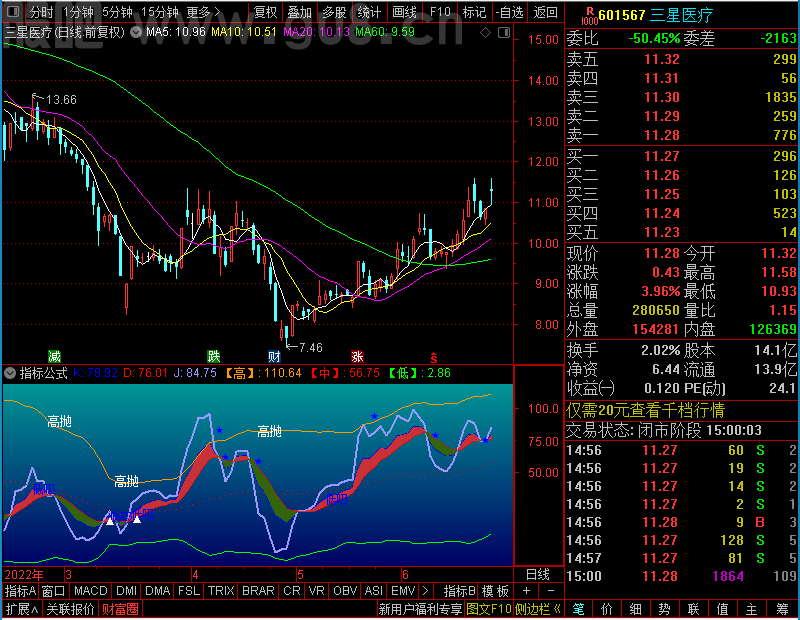Image resolution: width=800 pixels, height=620 pixels.
Task: Click the diamond icon in chart header
Action: [486, 33]
